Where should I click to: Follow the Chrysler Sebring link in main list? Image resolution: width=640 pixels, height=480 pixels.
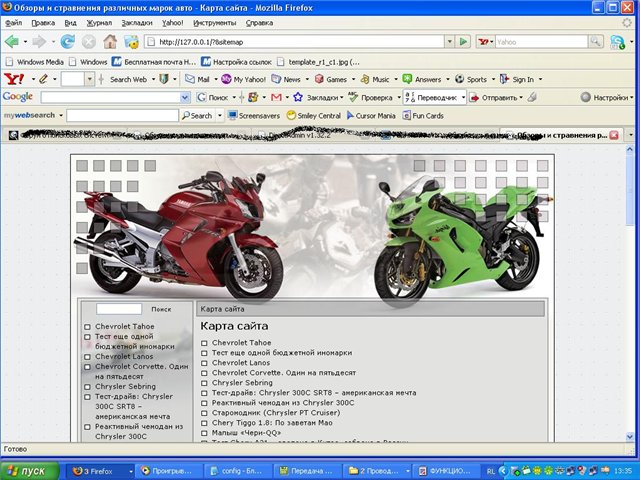[242, 383]
